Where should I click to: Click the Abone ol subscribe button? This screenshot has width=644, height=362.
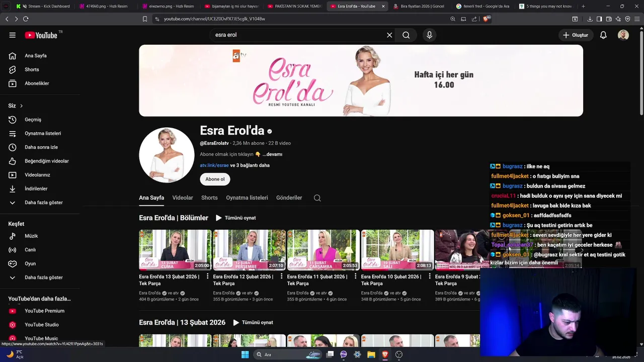click(x=215, y=179)
